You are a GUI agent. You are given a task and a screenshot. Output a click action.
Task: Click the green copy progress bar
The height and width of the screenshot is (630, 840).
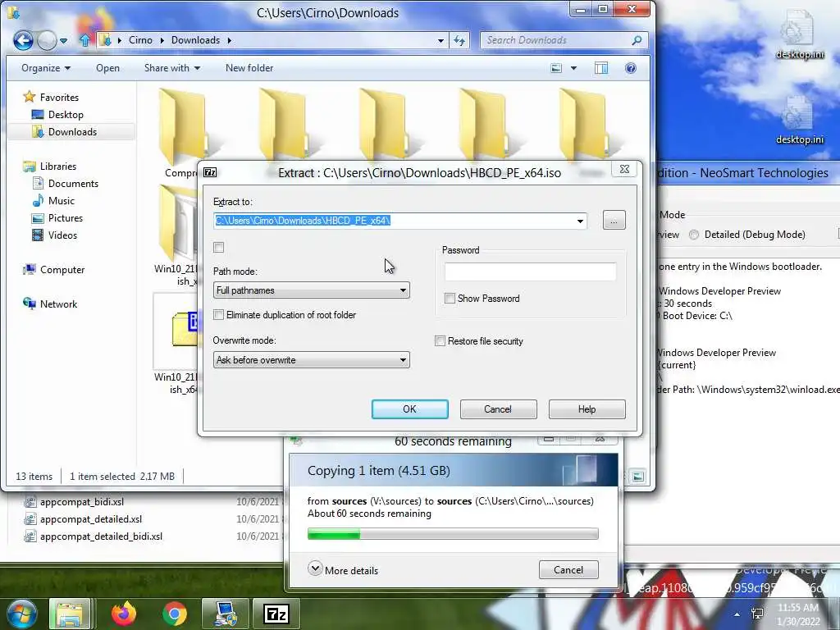pyautogui.click(x=453, y=534)
